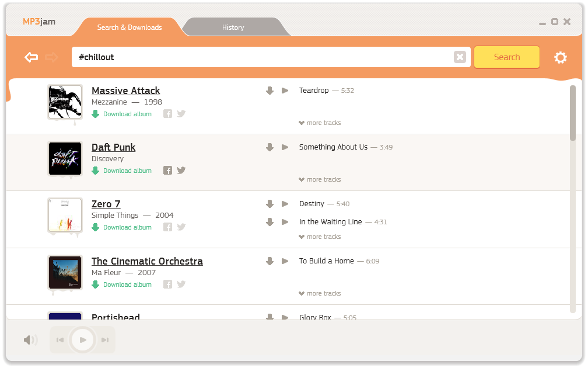The width and height of the screenshot is (588, 368).
Task: Open the partially visible Portishead artist link
Action: coord(116,317)
